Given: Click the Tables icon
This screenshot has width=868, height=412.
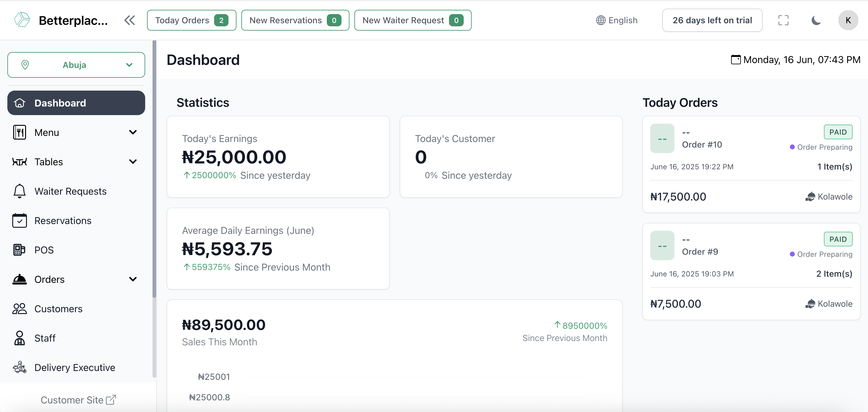Looking at the screenshot, I should pyautogui.click(x=20, y=162).
